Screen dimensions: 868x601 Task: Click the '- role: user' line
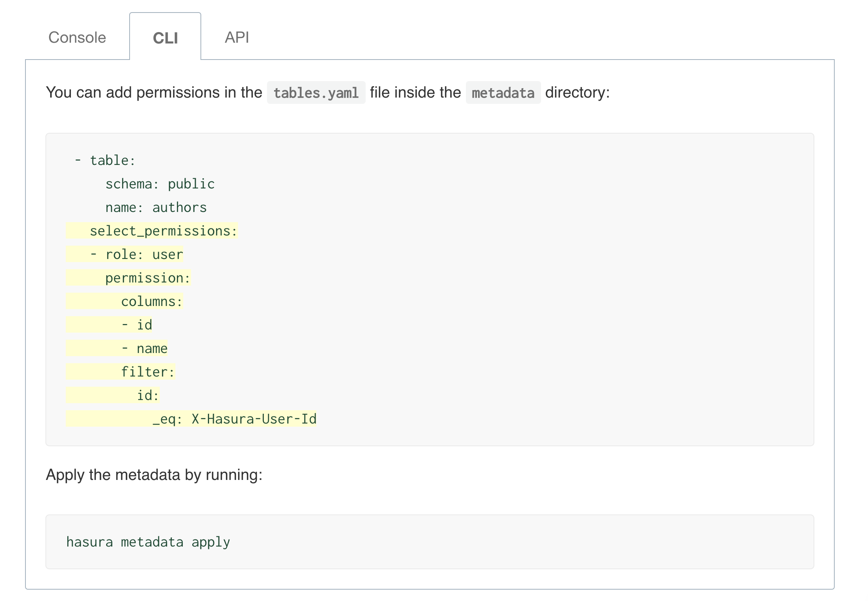[125, 255]
